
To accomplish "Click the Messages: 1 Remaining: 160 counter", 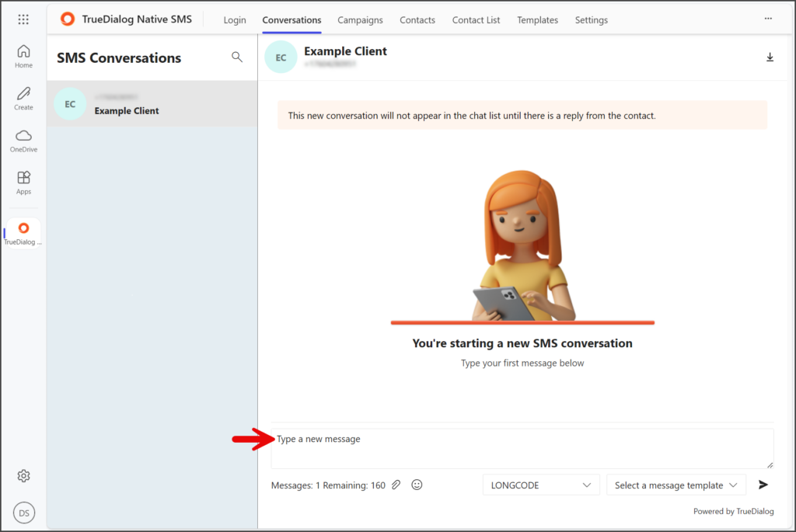I will coord(328,485).
